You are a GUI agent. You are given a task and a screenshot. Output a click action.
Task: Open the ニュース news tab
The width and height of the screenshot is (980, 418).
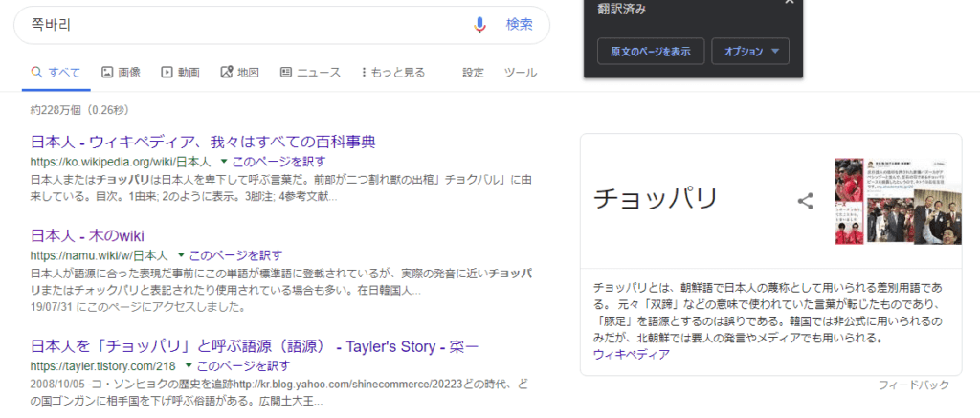coord(311,73)
